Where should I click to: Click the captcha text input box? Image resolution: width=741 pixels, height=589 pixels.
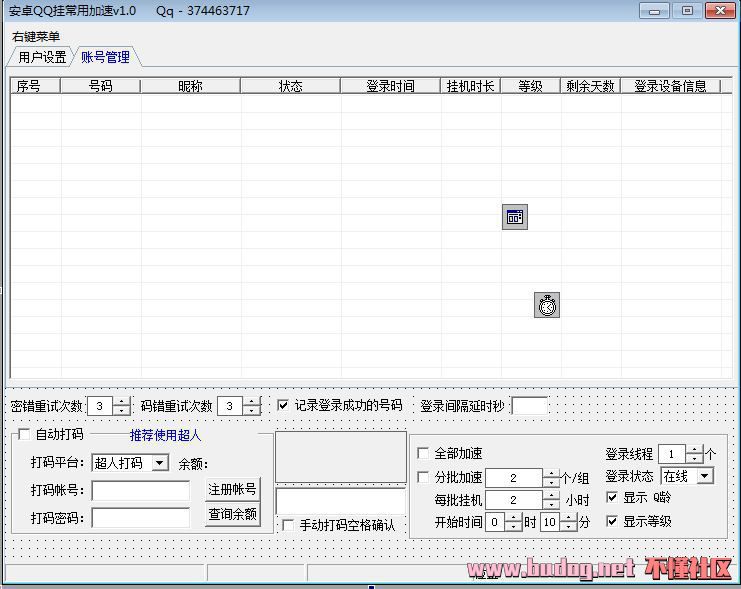click(341, 501)
